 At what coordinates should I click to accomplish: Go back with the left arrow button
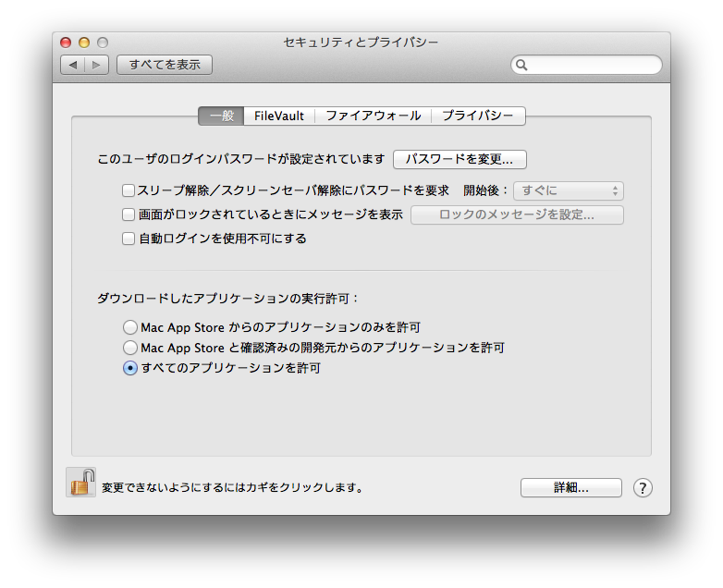73,65
